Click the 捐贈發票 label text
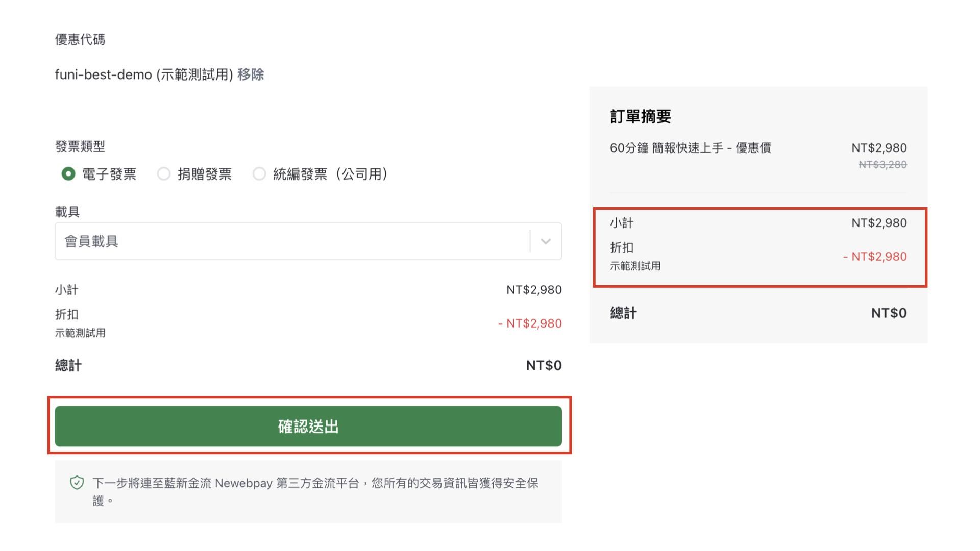The height and width of the screenshot is (551, 980). coord(205,174)
